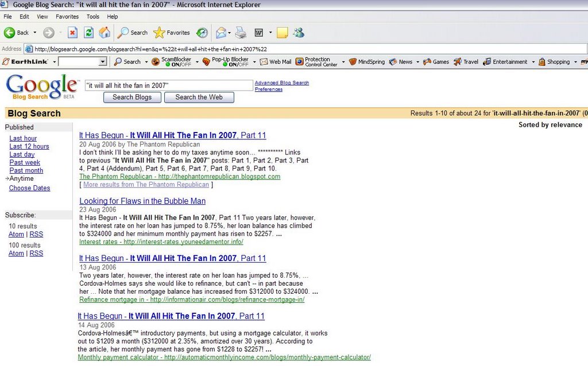The width and height of the screenshot is (588, 366).
Task: Click the green Back arrow button
Action: 10,33
